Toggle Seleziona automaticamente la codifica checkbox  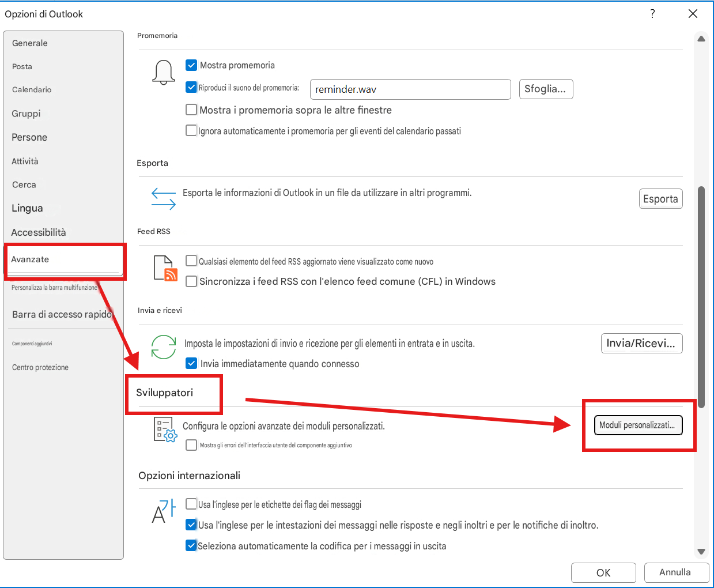pyautogui.click(x=191, y=545)
